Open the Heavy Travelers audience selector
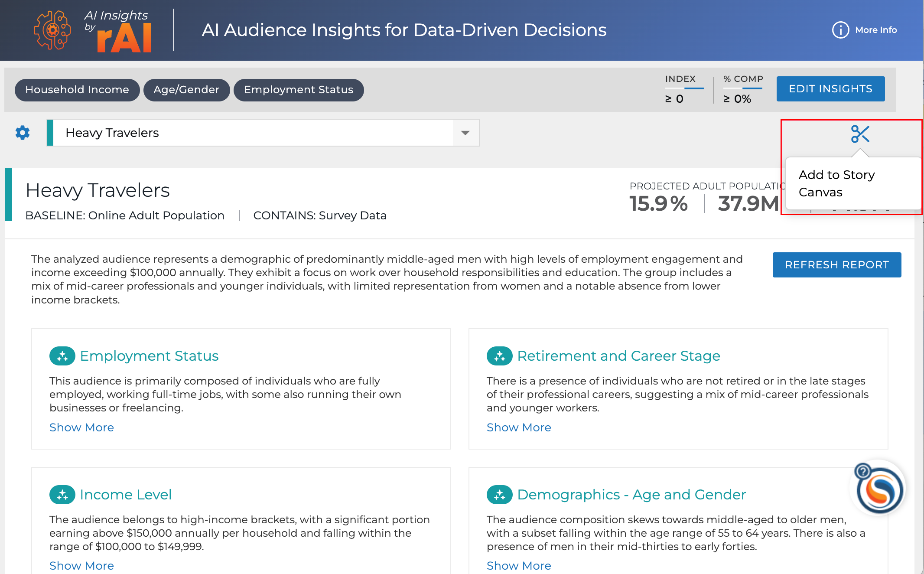 pos(263,133)
